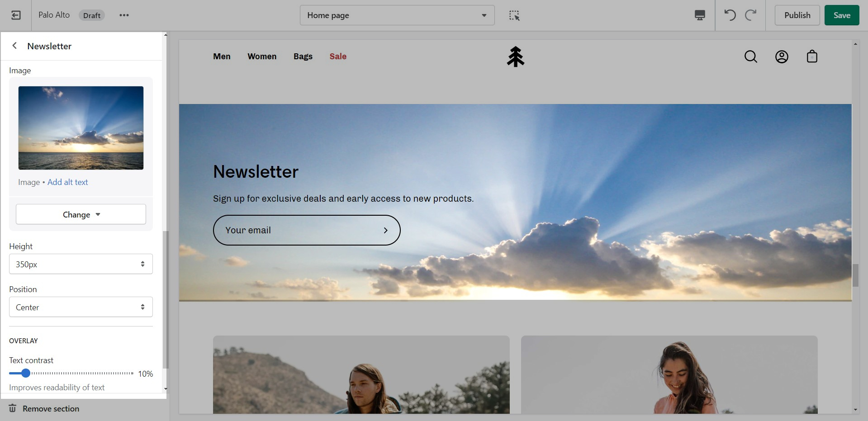Switch the desktop preview device icon
Screen dimensions: 868x421
[699, 15]
